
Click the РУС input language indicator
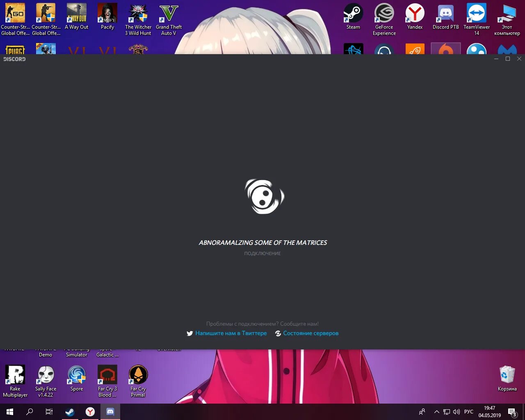469,412
